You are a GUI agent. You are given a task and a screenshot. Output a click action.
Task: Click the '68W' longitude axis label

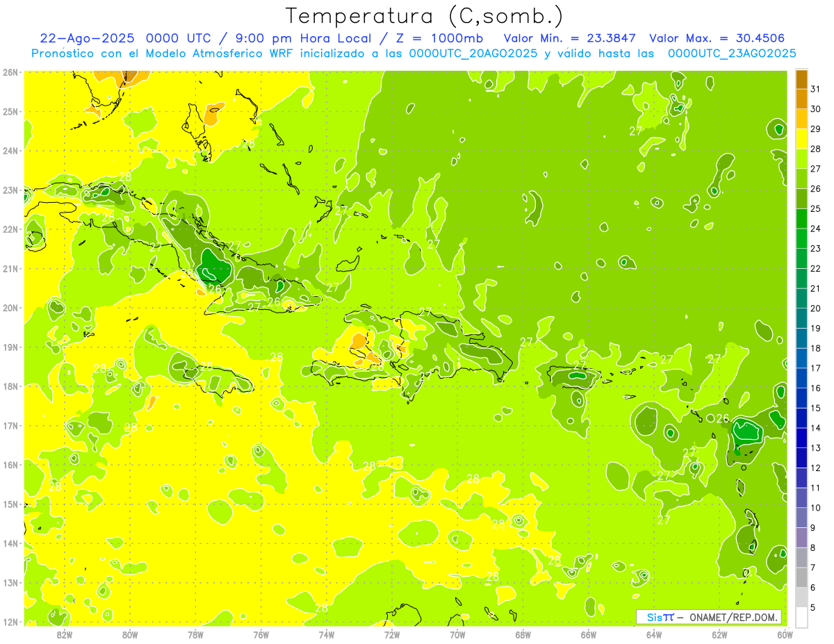coord(523,634)
